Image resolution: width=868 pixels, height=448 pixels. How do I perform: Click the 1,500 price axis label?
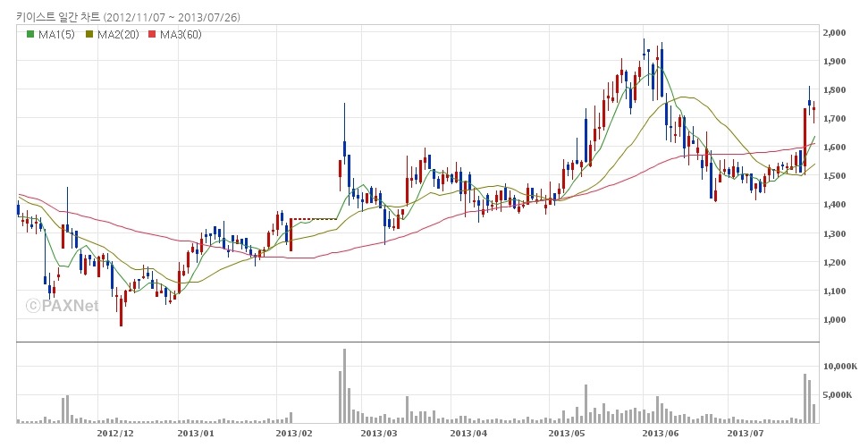834,176
